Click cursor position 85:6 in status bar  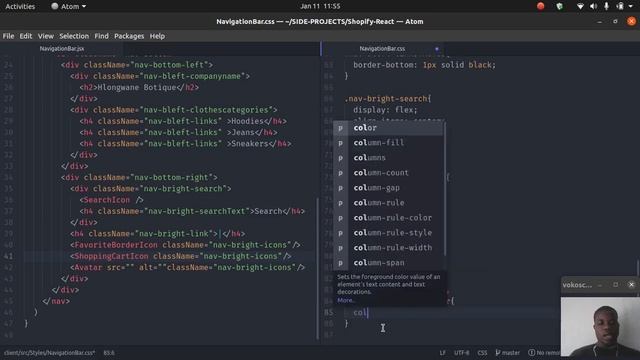point(109,353)
